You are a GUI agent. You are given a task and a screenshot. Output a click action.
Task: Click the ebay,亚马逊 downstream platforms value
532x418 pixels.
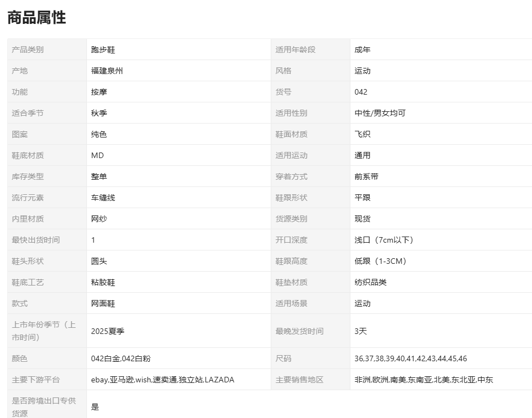pos(163,380)
